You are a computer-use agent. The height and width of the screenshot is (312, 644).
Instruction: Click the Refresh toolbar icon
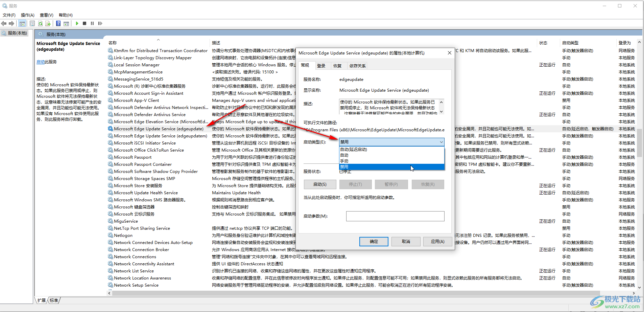(x=40, y=23)
